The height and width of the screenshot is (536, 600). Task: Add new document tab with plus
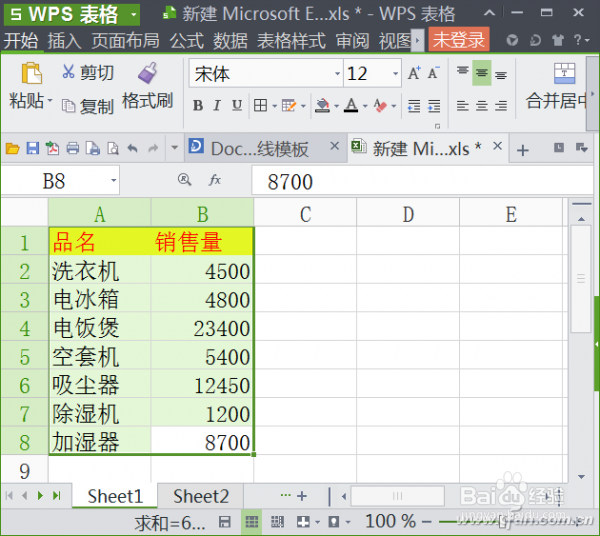click(x=523, y=150)
